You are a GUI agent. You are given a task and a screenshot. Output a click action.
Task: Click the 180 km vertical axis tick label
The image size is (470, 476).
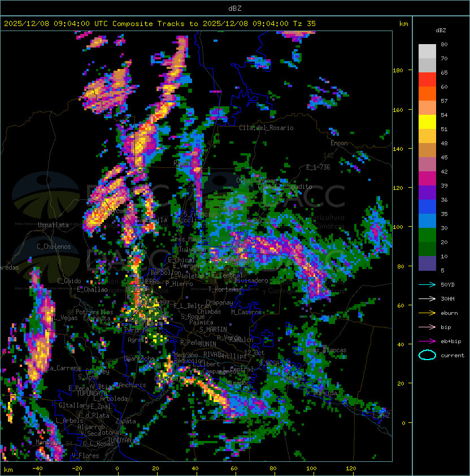coord(398,70)
